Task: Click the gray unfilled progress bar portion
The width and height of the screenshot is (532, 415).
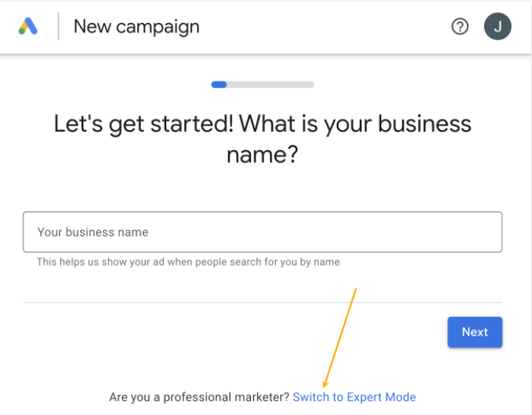Action: coord(270,84)
